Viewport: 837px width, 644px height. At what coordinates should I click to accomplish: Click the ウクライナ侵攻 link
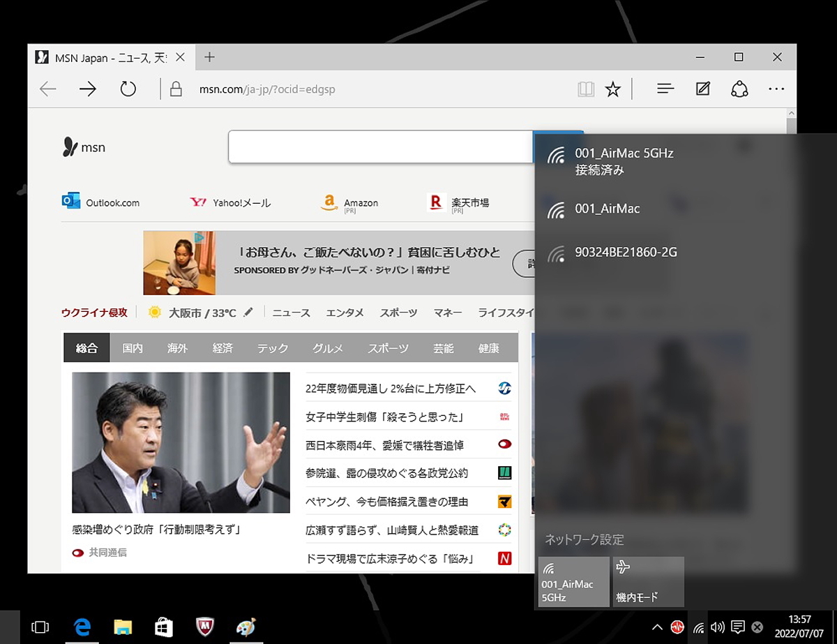coord(95,313)
